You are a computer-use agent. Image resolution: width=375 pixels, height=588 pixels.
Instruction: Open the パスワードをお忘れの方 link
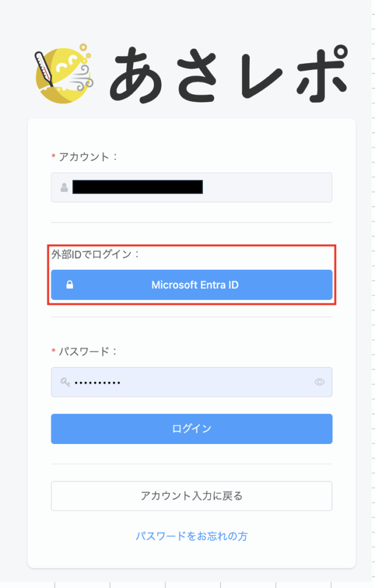point(191,536)
